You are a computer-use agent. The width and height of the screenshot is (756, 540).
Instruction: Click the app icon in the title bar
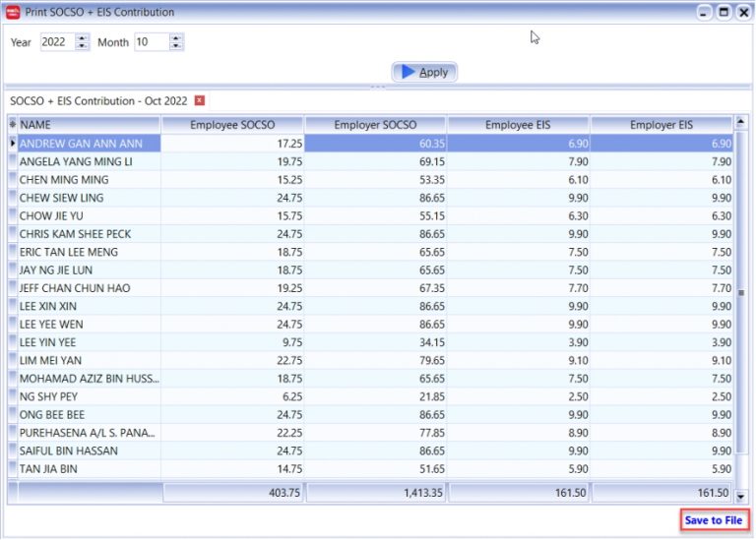(12, 12)
